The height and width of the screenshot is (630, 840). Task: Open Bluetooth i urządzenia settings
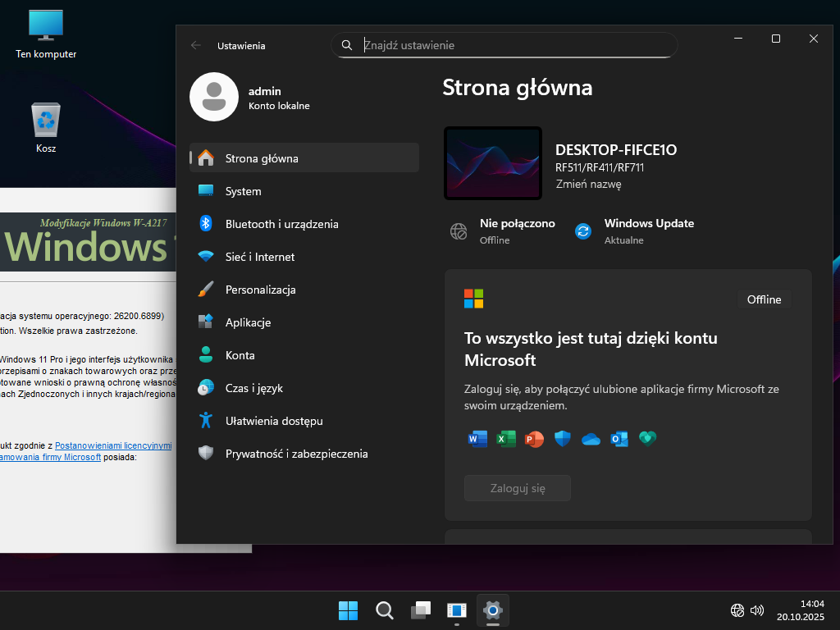[281, 224]
